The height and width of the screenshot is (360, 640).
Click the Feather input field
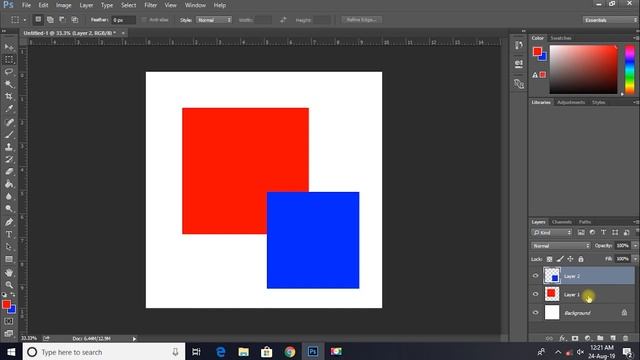123,20
